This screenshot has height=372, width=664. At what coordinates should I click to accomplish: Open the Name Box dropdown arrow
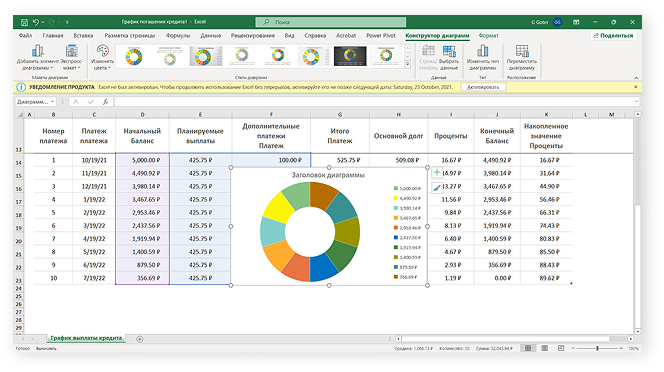tap(53, 102)
